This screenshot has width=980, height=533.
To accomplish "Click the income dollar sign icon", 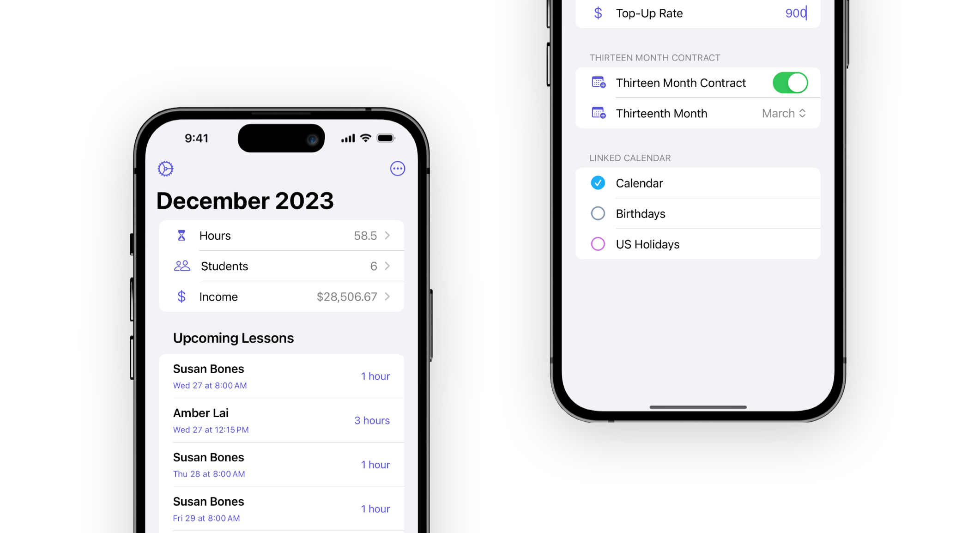I will [183, 297].
